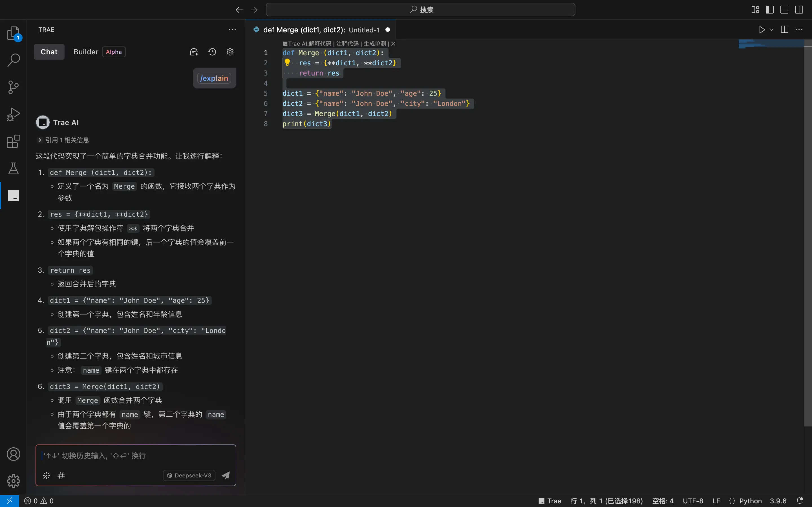812x507 pixels.
Task: Click the lightbulb code action icon
Action: (287, 62)
